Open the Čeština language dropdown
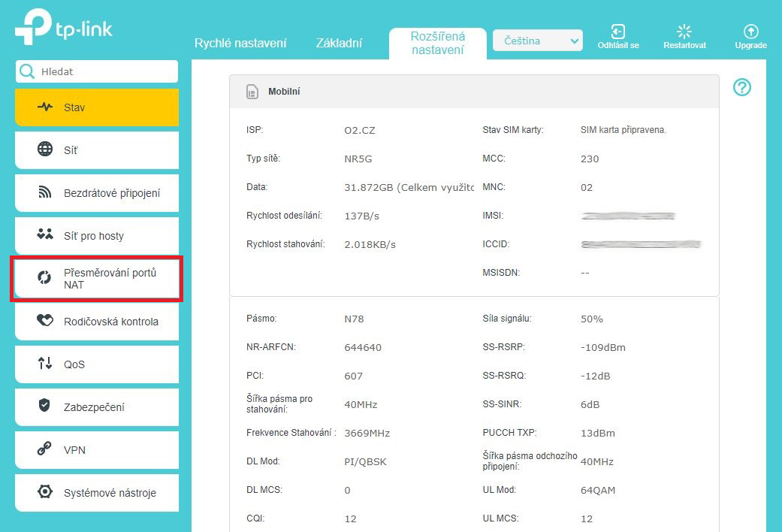 [x=537, y=41]
